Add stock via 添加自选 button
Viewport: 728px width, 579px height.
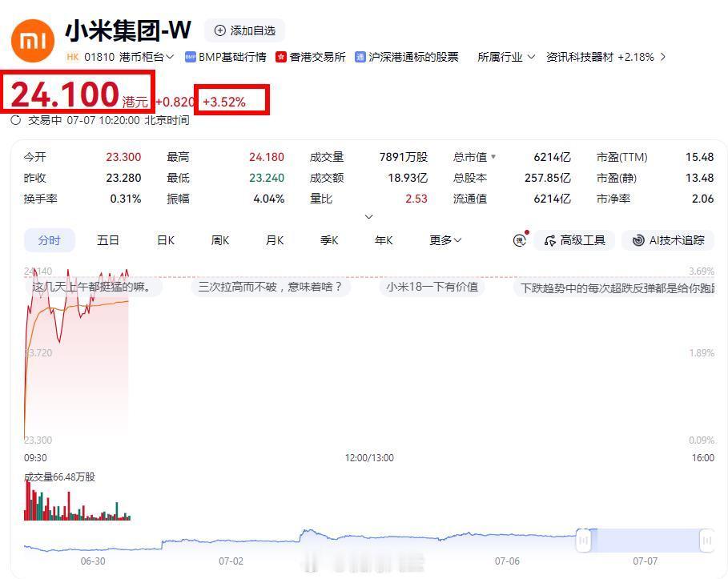[x=245, y=30]
